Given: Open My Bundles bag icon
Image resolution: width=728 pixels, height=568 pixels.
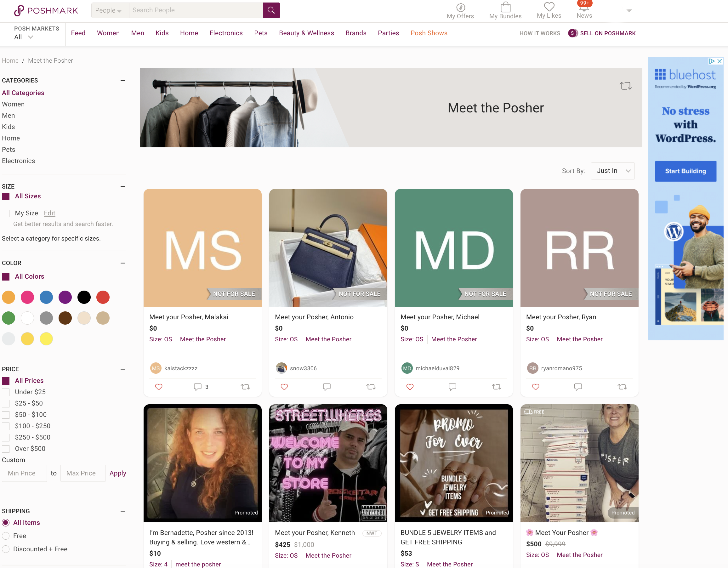Looking at the screenshot, I should pyautogui.click(x=505, y=8).
